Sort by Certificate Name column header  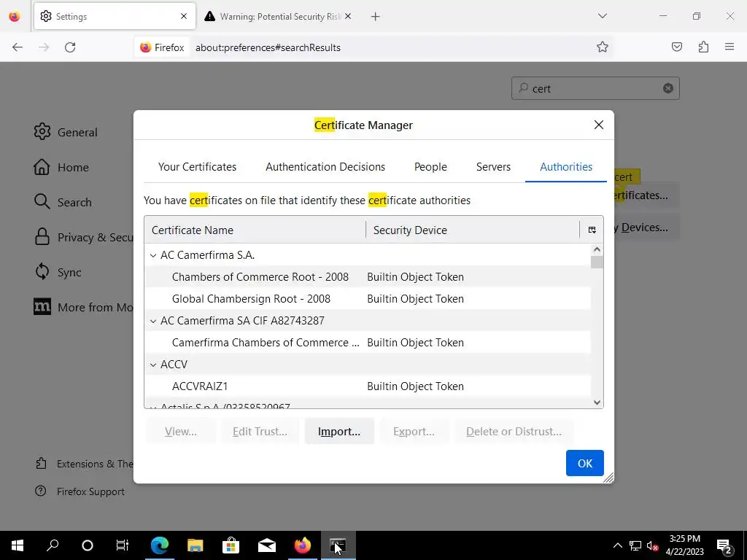click(255, 230)
